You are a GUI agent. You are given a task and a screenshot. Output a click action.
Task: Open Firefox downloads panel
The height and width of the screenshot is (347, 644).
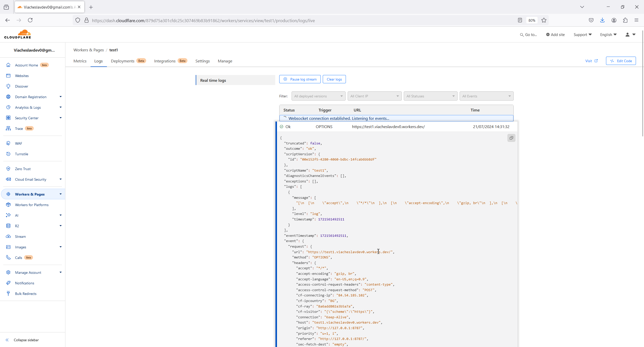[x=602, y=20]
